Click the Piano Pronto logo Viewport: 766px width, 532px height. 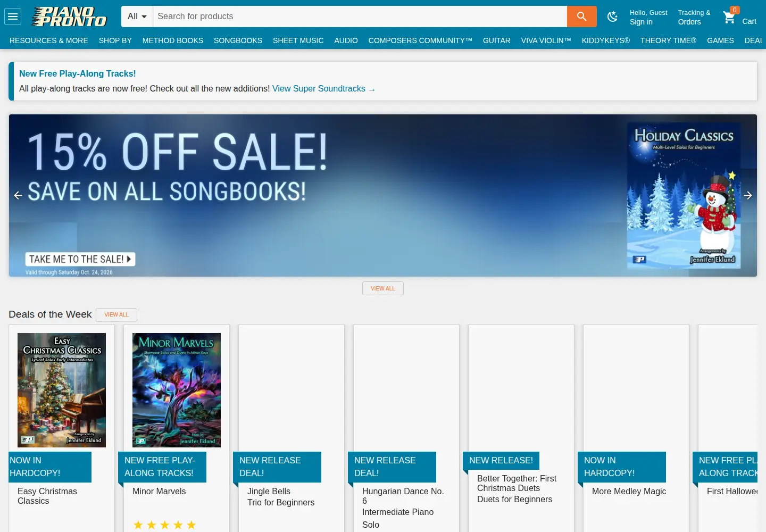tap(69, 16)
